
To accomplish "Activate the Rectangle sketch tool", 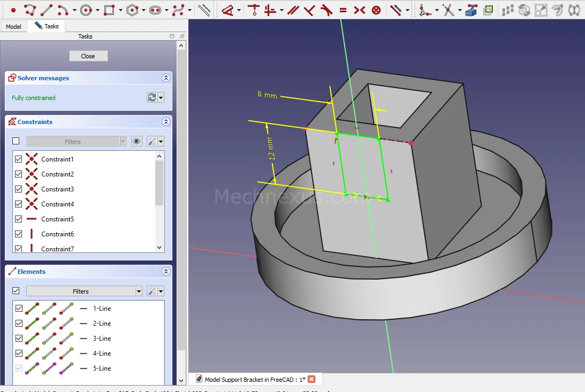I will 109,10.
